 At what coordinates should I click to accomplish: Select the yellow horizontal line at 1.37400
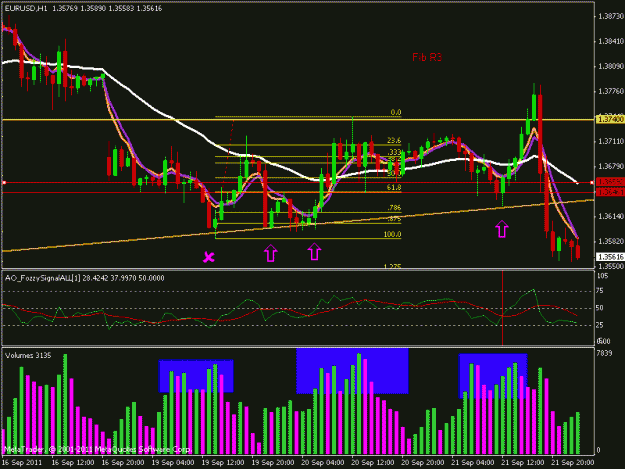(297, 120)
